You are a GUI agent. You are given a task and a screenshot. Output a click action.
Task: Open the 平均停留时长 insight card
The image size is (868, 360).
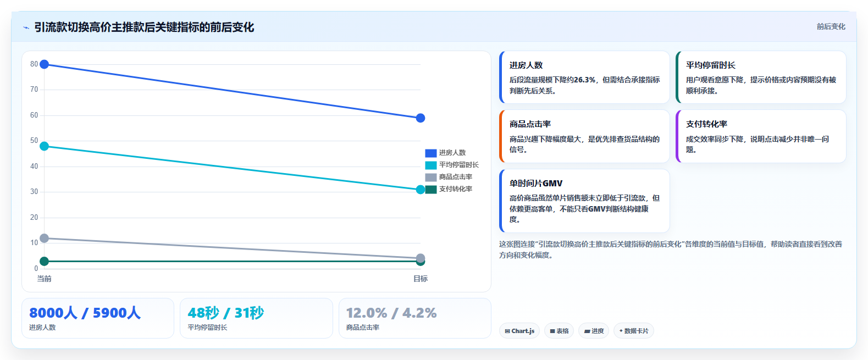tap(761, 77)
